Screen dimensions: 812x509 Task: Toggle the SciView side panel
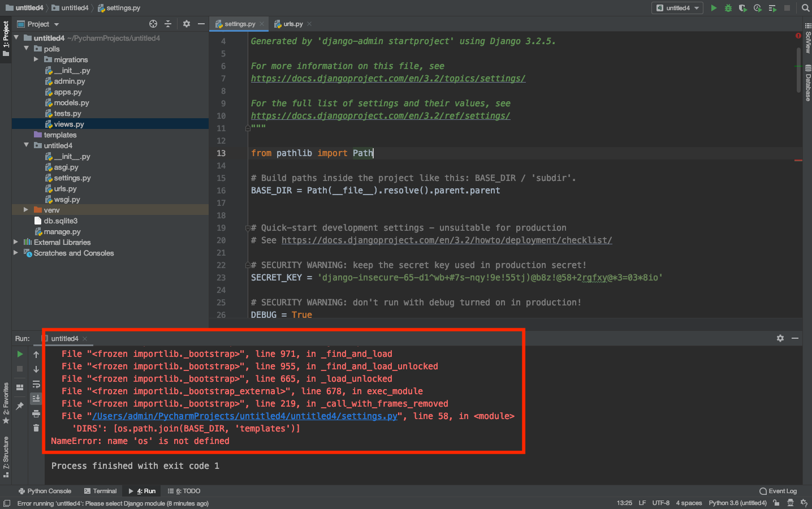pos(807,38)
